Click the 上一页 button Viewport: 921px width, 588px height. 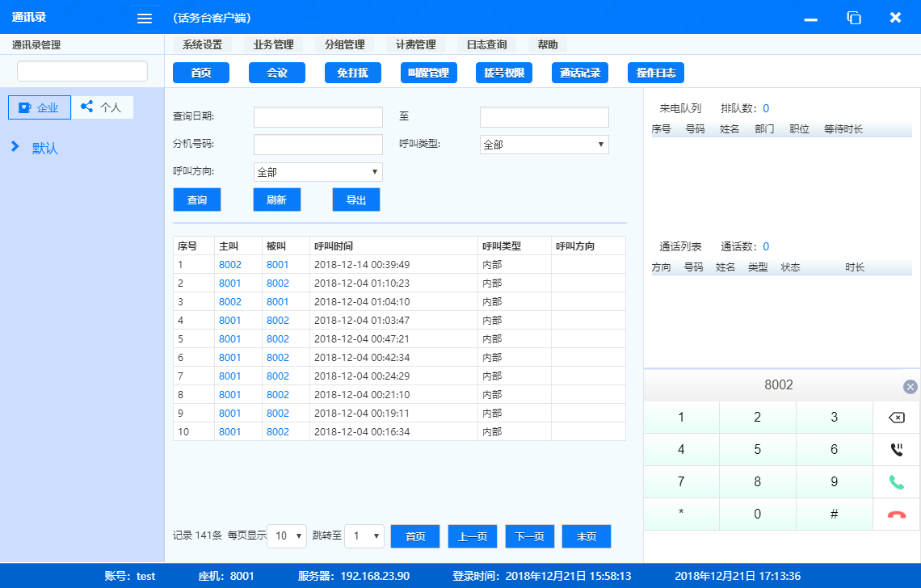[473, 536]
